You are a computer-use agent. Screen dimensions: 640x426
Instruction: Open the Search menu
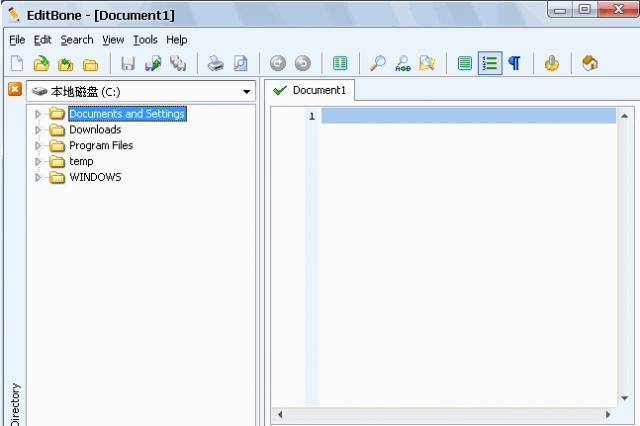[77, 40]
